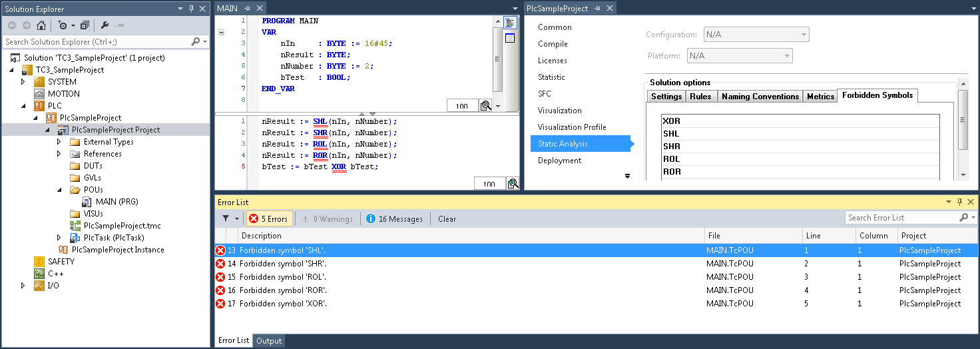
Task: Click Home icon in Solution Explorer toolbar
Action: (x=41, y=25)
